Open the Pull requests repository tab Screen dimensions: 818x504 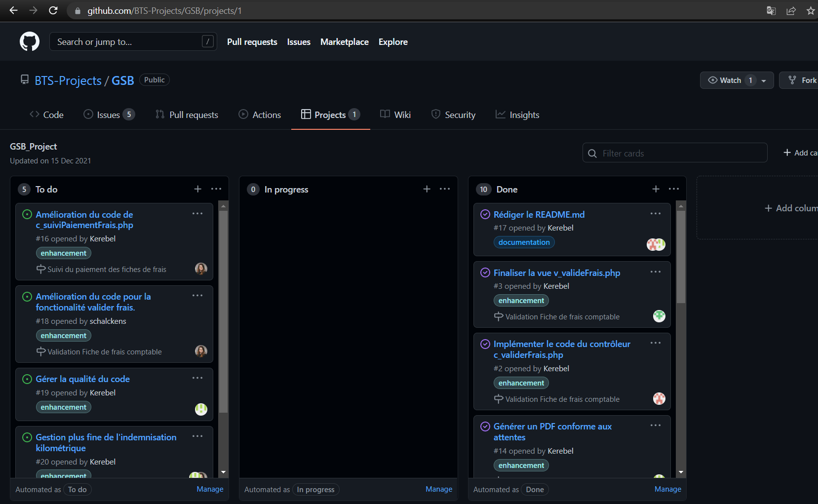187,115
